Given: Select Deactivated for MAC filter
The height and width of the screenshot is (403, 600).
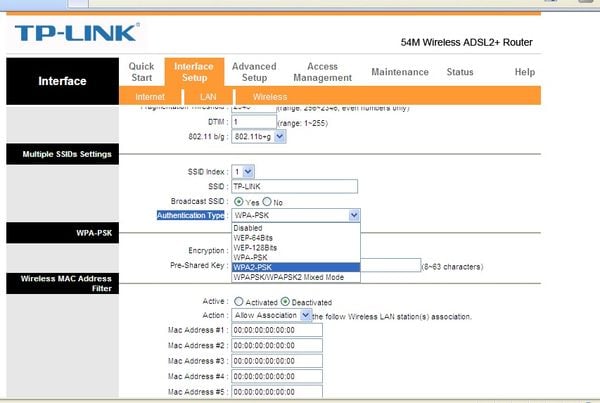Looking at the screenshot, I should (285, 302).
